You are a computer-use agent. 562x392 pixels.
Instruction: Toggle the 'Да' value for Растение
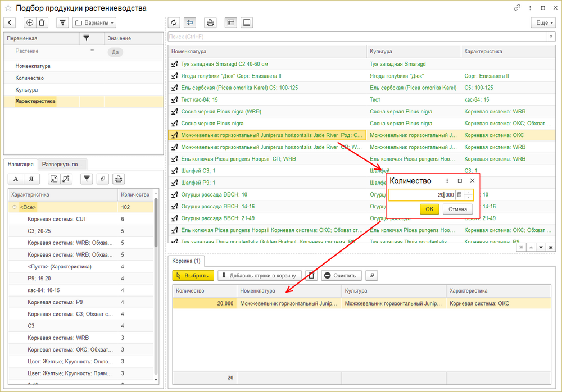tap(115, 52)
